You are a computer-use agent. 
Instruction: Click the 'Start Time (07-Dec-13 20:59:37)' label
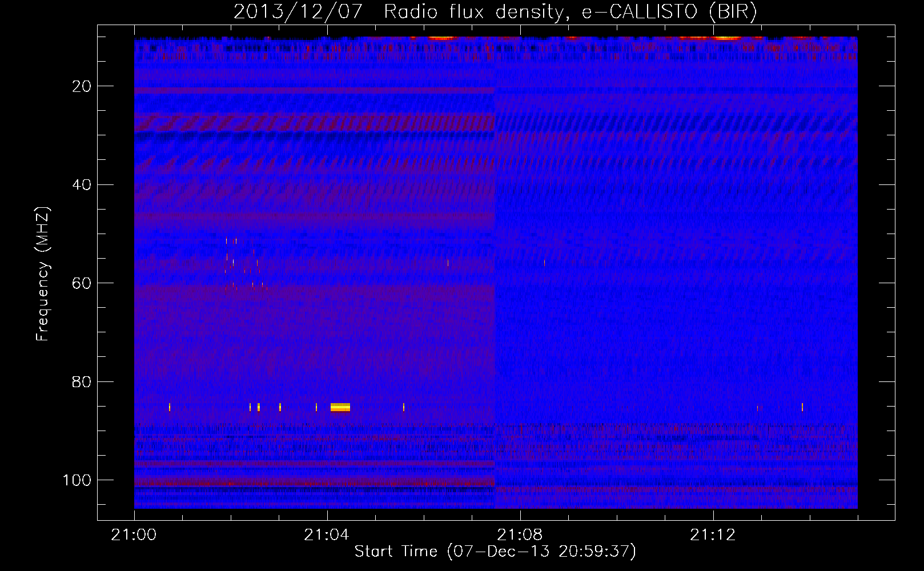(x=495, y=552)
